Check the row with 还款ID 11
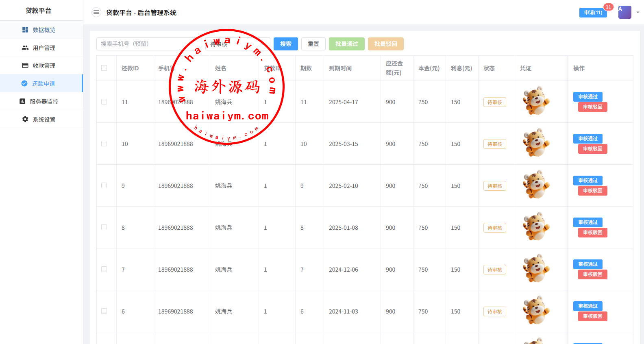The width and height of the screenshot is (644, 344). click(104, 102)
